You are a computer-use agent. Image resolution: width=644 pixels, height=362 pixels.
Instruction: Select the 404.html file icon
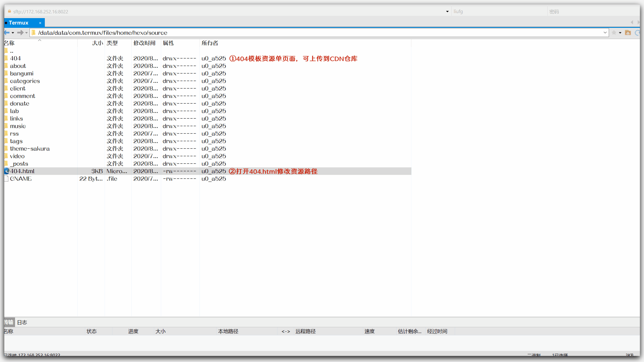tap(7, 171)
